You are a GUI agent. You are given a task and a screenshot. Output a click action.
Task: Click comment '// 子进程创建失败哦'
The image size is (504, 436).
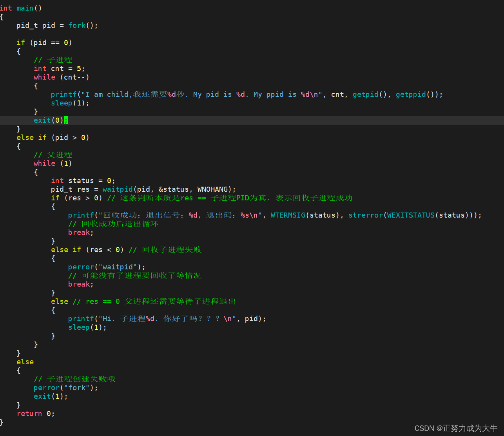pyautogui.click(x=74, y=379)
